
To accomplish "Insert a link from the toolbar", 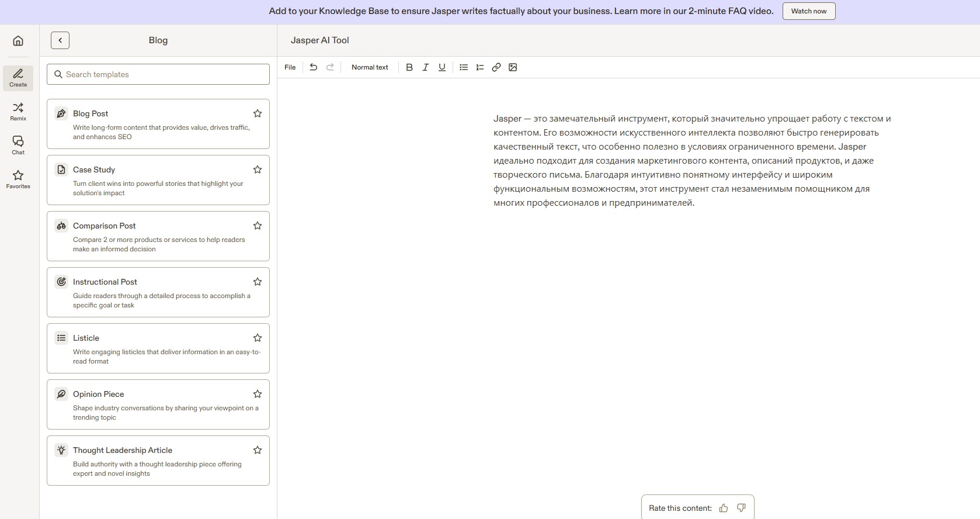I will (x=496, y=67).
